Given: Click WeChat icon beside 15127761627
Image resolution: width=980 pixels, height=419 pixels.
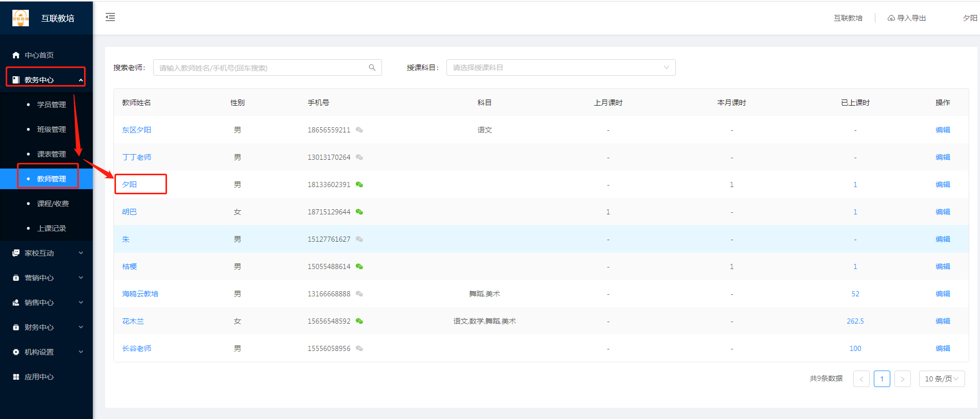Looking at the screenshot, I should [359, 239].
